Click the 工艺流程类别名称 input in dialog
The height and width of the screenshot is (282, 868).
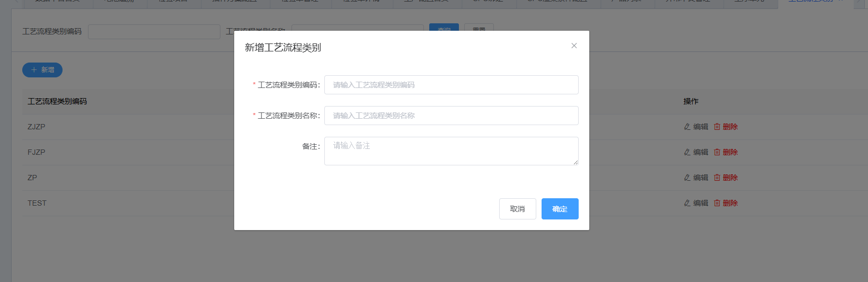pos(451,116)
